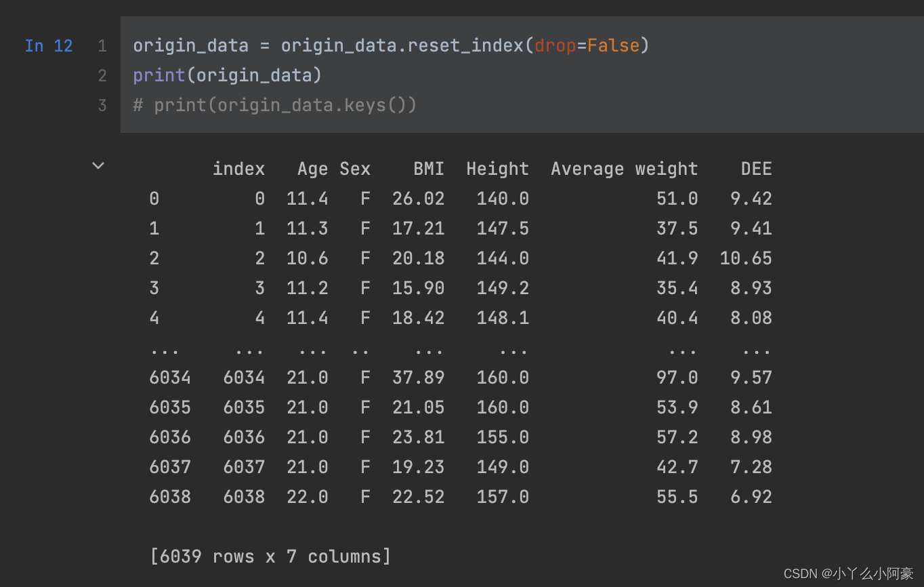Click BMI value 21.05

(419, 407)
